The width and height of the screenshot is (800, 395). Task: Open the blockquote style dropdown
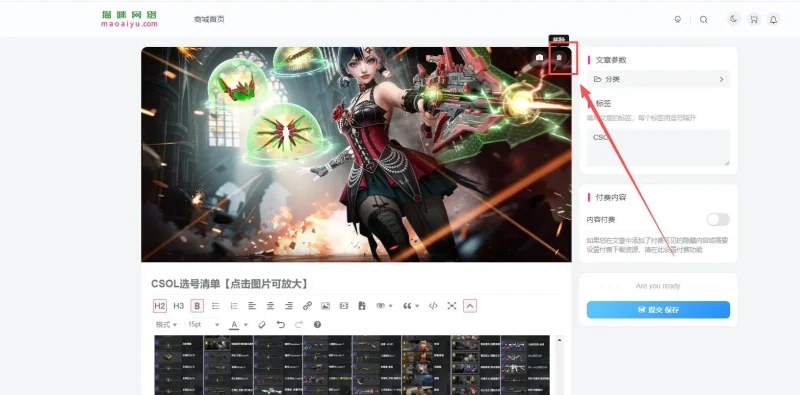pos(411,306)
